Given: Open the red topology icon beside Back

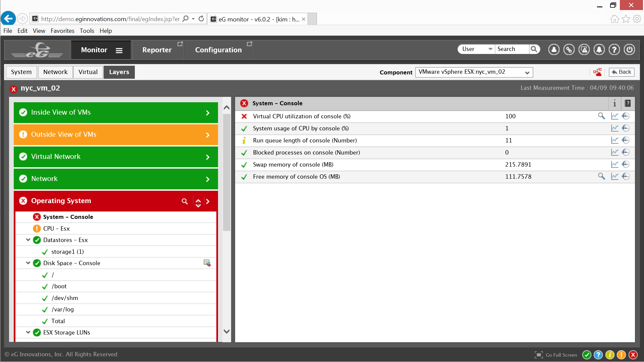Looking at the screenshot, I should tap(597, 72).
